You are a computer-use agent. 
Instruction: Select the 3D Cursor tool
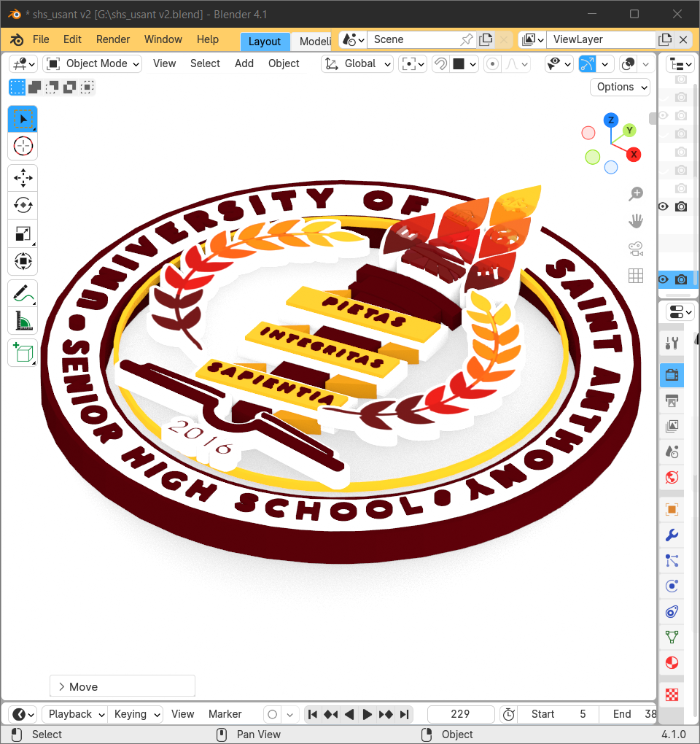point(23,146)
